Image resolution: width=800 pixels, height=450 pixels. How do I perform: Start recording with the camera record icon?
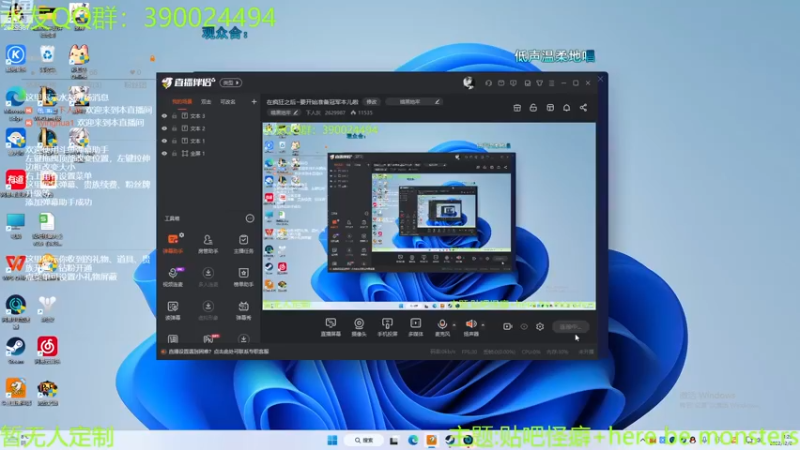coord(507,327)
